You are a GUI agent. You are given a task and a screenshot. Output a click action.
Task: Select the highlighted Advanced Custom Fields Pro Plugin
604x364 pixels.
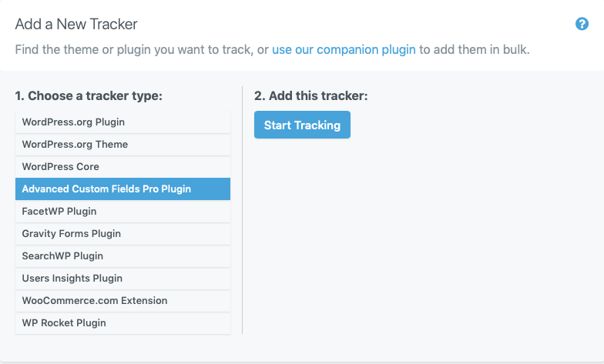click(x=123, y=189)
